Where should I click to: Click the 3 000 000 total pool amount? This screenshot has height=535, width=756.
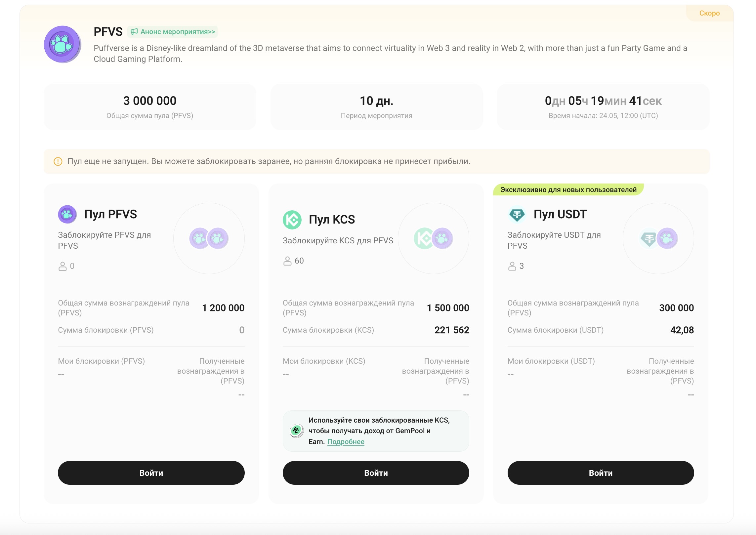[150, 101]
